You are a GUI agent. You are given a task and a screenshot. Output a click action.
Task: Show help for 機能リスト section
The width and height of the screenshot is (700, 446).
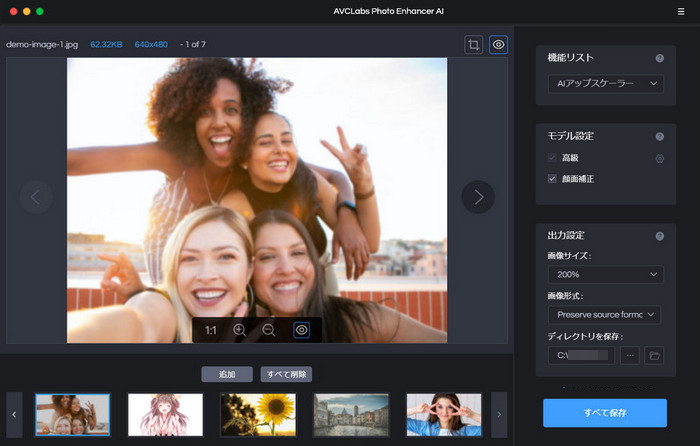click(659, 58)
